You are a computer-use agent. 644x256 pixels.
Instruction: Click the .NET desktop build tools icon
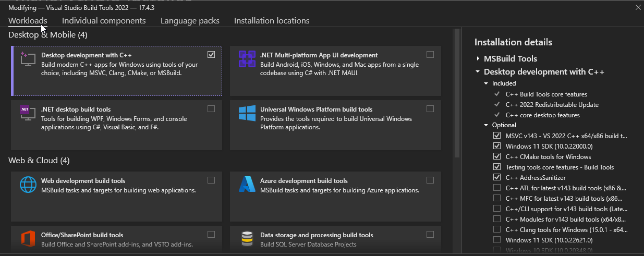28,113
